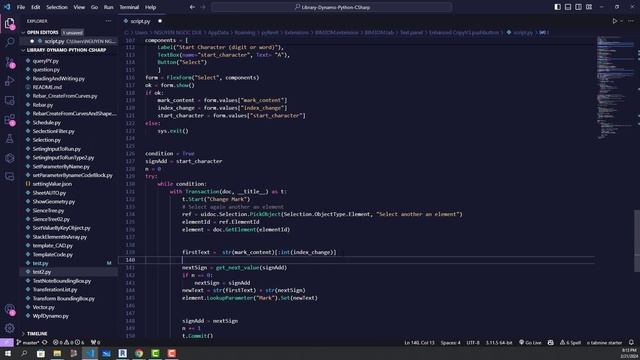
Task: Open the Windows Start menu
Action: tap(8, 353)
